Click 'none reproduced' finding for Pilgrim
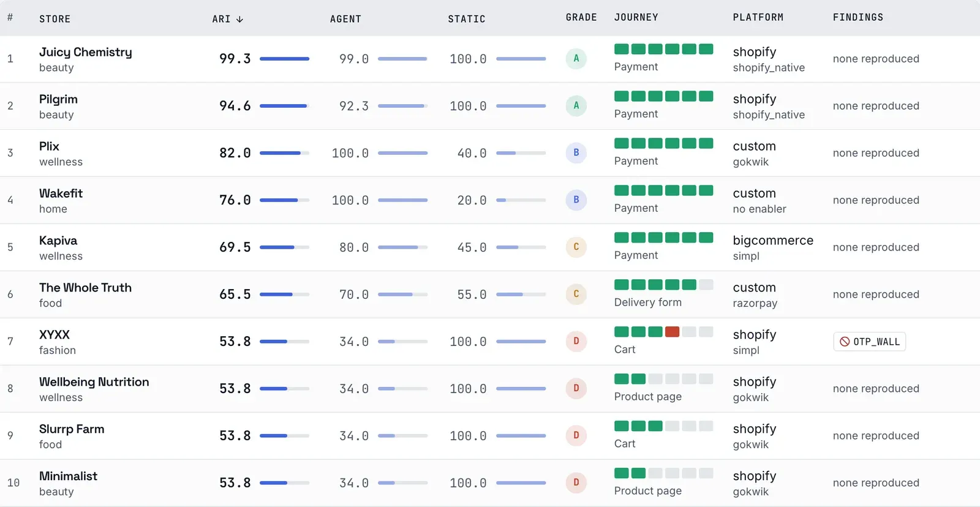The width and height of the screenshot is (980, 507). pyautogui.click(x=876, y=106)
